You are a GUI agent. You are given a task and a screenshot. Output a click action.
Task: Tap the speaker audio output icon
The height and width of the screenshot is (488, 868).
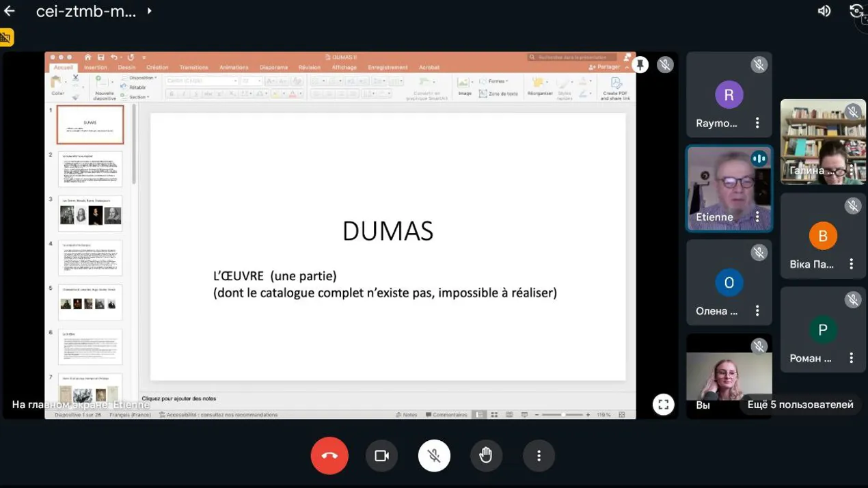[824, 11]
